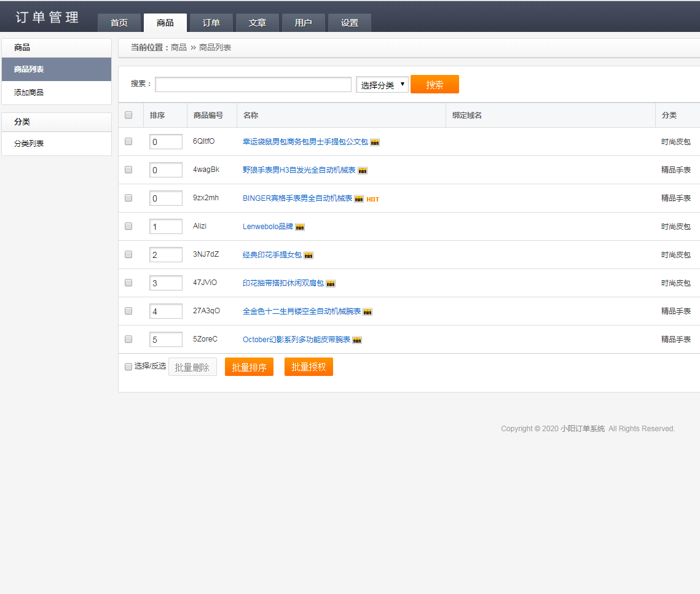This screenshot has height=594, width=700.
Task: Click the 批量授权 button
Action: pyautogui.click(x=309, y=367)
